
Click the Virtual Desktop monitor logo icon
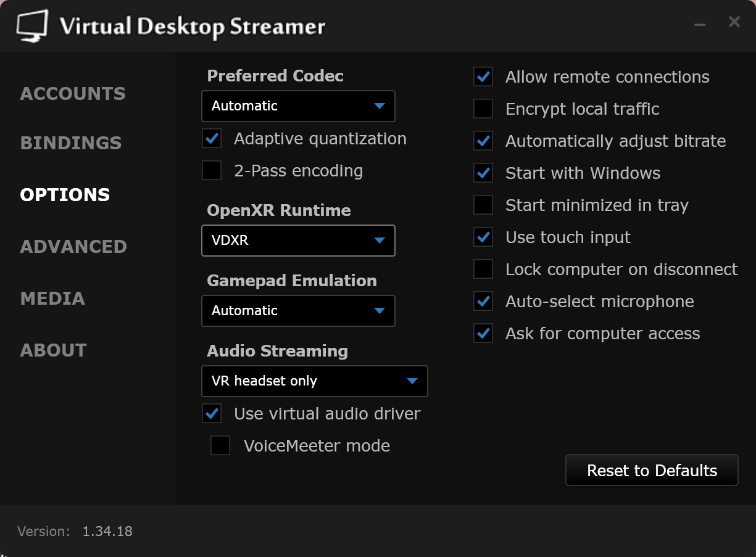coord(32,26)
